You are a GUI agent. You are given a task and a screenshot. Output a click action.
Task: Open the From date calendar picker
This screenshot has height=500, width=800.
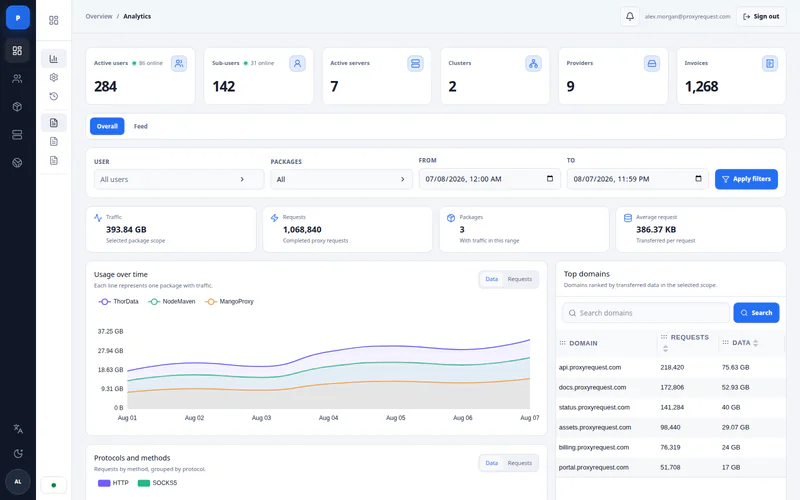(x=549, y=179)
